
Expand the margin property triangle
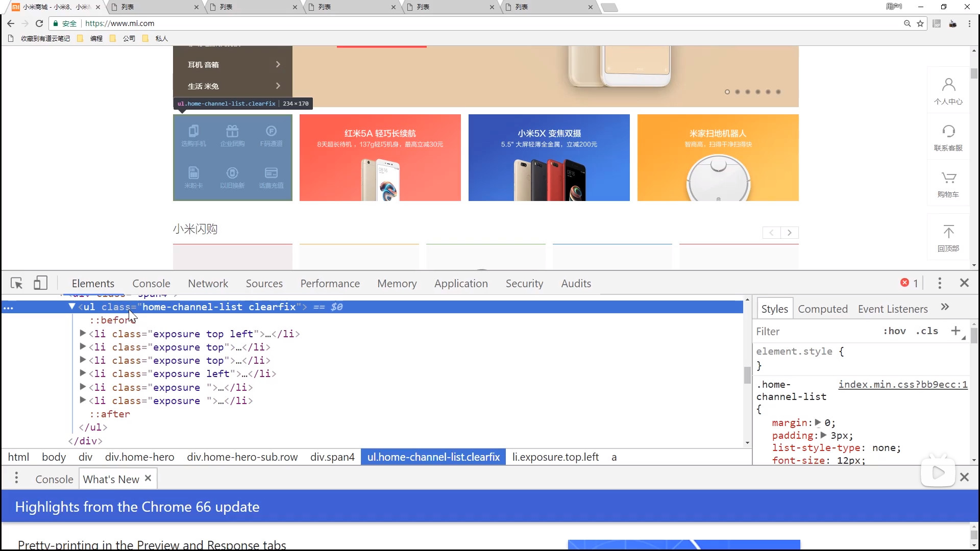(x=818, y=422)
